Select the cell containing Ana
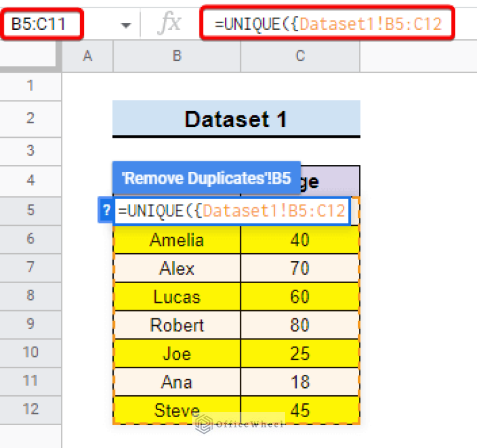This screenshot has width=477, height=448. [x=177, y=382]
